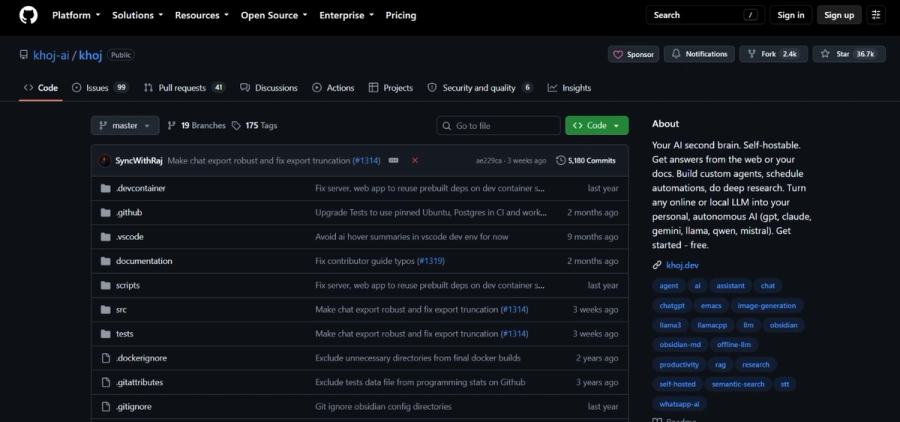The height and width of the screenshot is (422, 900).
Task: Open the .github folder
Action: pos(129,212)
